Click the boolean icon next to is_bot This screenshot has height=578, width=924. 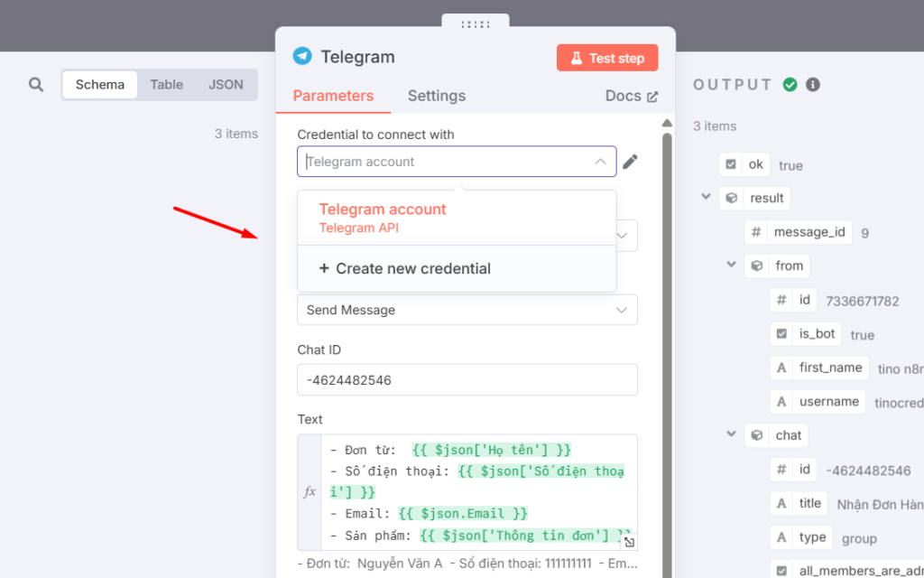click(x=783, y=333)
